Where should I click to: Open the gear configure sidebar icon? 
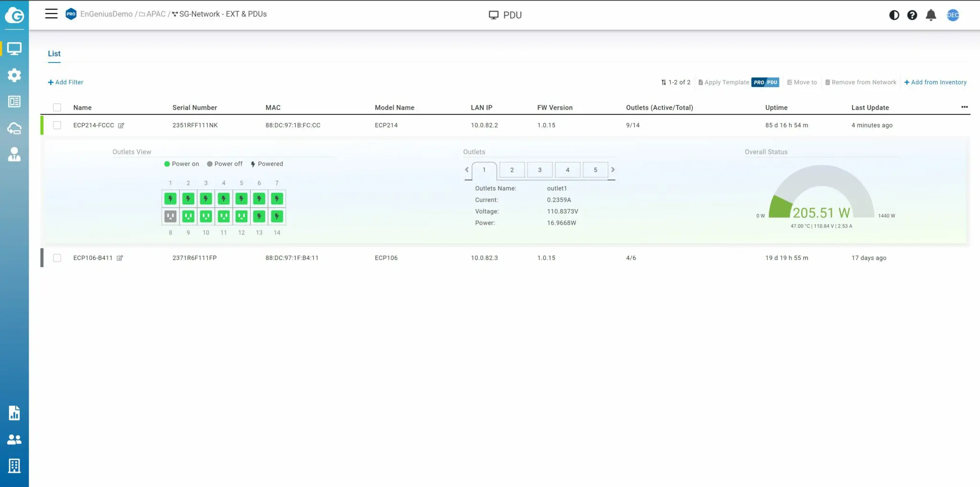(14, 75)
